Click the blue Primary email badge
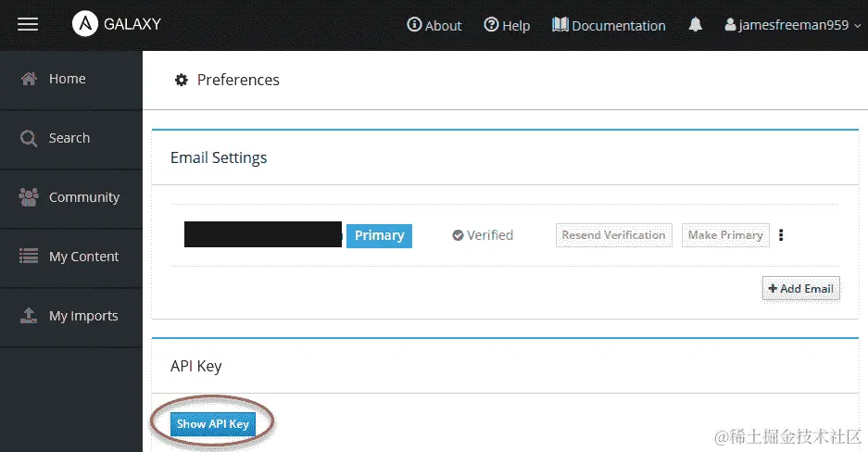Image resolution: width=868 pixels, height=452 pixels. (x=379, y=235)
